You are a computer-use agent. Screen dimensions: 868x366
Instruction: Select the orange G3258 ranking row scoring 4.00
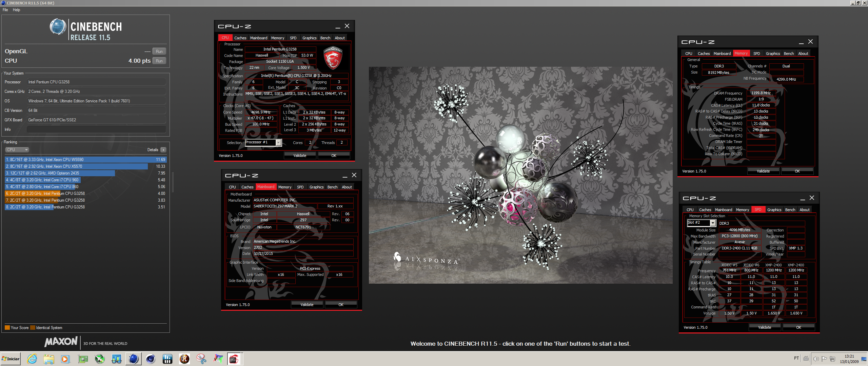[x=85, y=194]
